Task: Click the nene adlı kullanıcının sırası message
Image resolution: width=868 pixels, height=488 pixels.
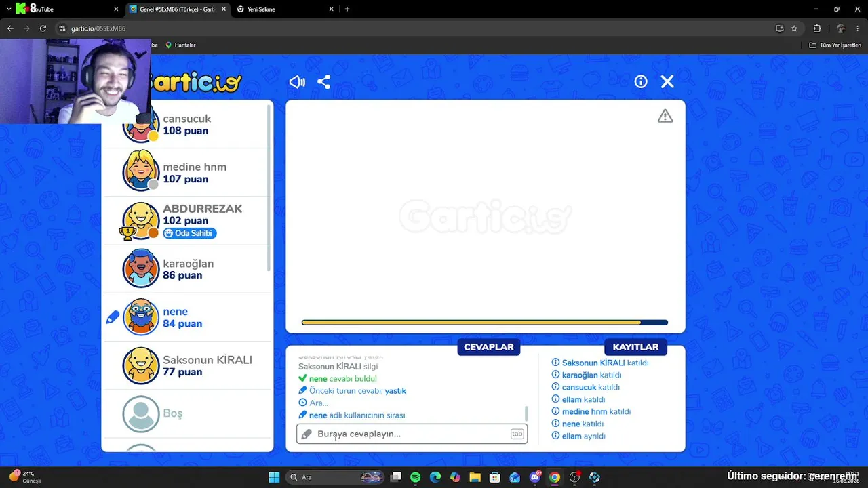Action: pyautogui.click(x=352, y=415)
